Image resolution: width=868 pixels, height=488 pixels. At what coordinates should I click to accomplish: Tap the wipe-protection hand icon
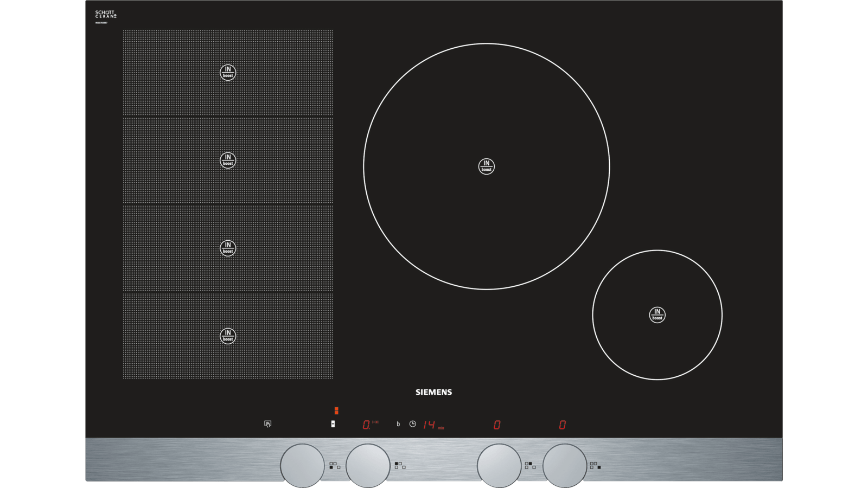(268, 424)
